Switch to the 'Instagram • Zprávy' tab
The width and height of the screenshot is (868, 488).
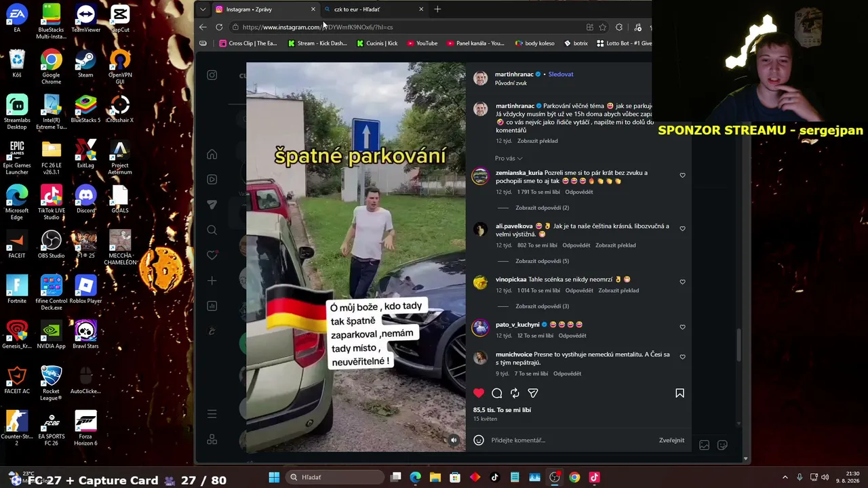click(264, 9)
